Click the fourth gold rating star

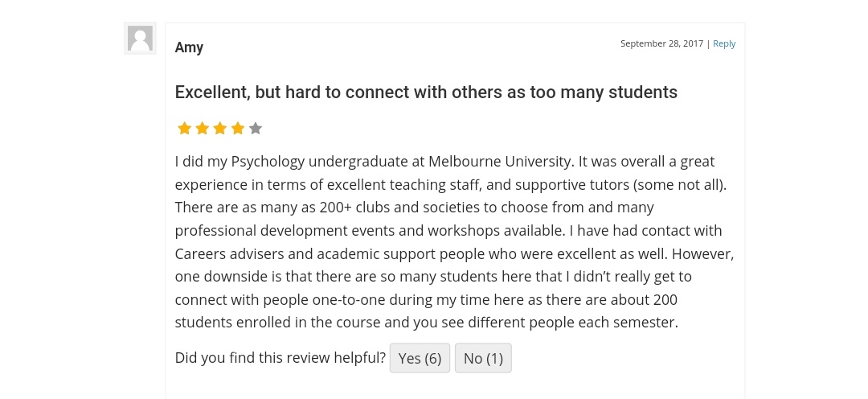(237, 128)
